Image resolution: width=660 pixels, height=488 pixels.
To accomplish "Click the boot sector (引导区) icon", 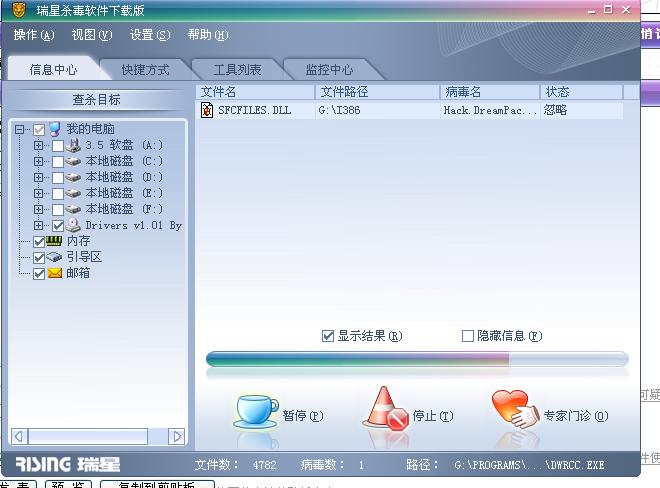I will tap(54, 257).
